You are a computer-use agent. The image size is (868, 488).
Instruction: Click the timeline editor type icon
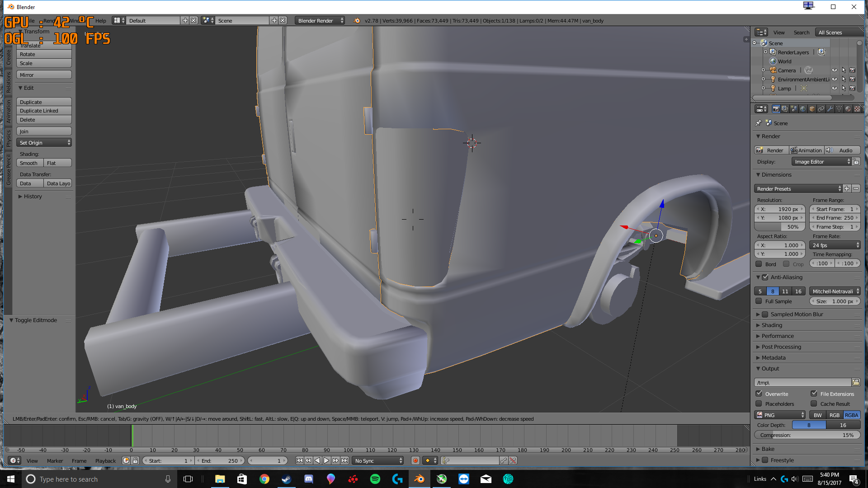14,460
